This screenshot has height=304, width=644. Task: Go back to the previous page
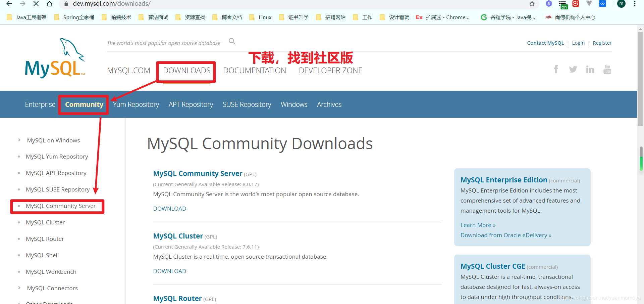pyautogui.click(x=9, y=4)
